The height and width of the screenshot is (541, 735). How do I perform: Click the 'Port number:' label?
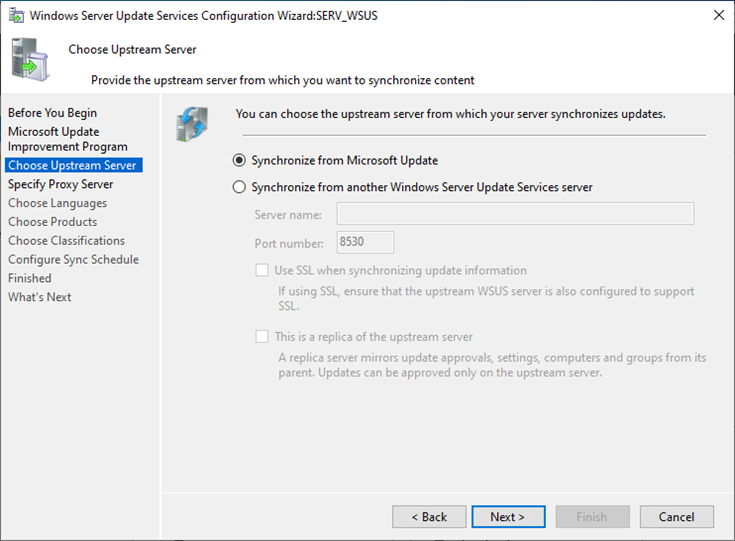289,243
